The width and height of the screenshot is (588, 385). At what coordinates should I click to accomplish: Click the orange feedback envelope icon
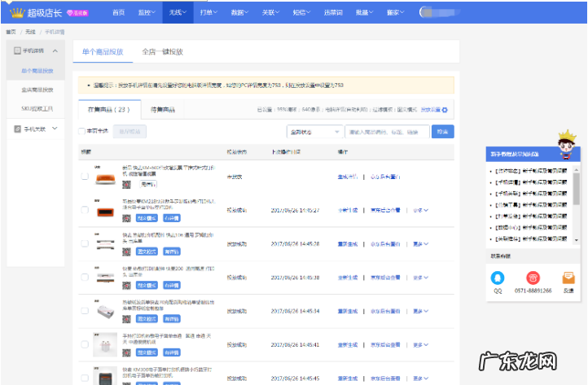pyautogui.click(x=568, y=278)
